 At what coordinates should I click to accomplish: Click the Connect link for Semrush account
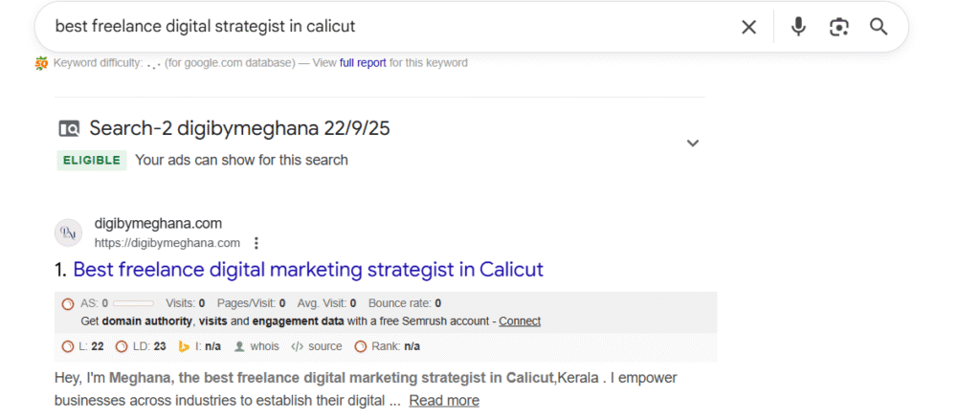tap(520, 321)
